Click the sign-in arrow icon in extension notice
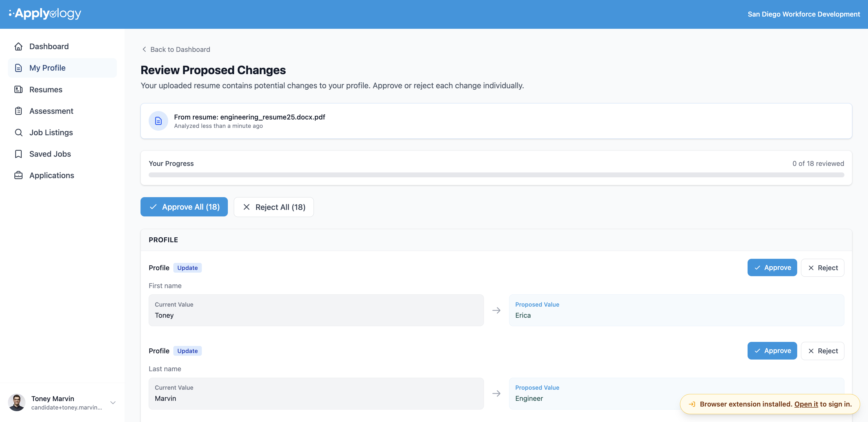868x422 pixels. click(692, 404)
